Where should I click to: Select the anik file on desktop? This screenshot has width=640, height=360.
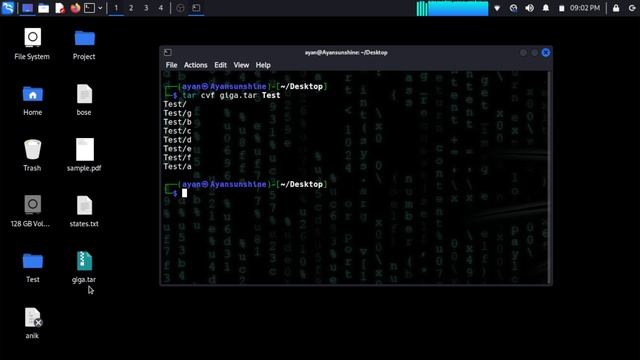coord(32,323)
